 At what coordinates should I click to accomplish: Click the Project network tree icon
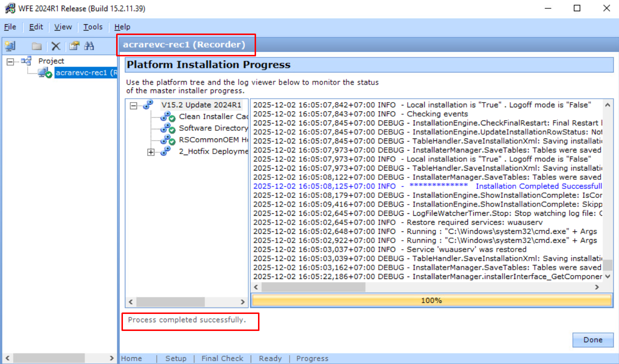(x=26, y=61)
